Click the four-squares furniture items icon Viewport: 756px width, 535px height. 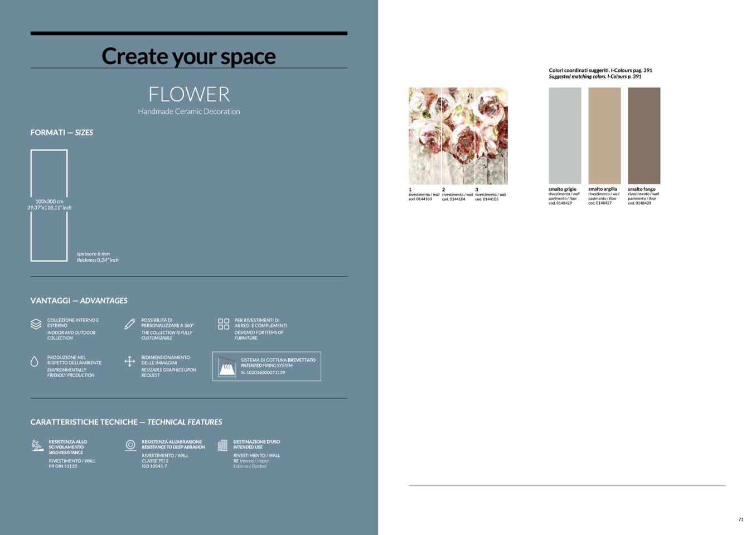223,324
